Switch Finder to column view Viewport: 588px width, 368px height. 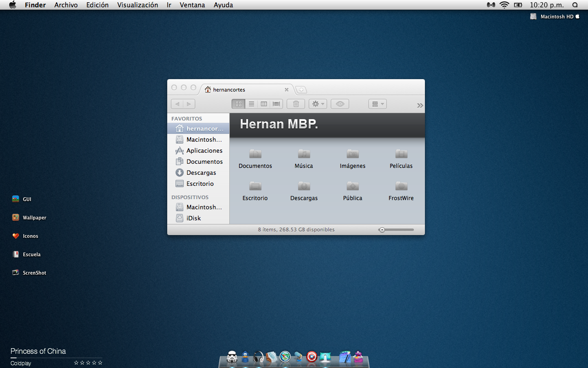[264, 104]
